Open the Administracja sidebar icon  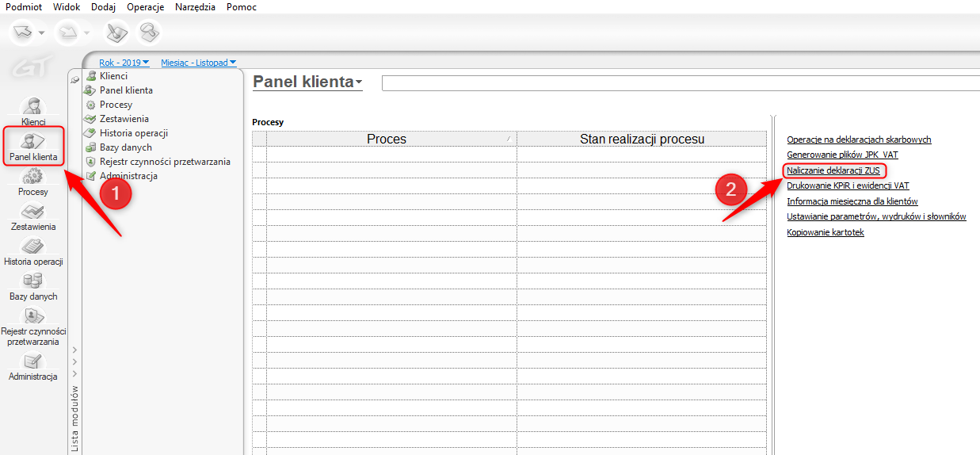[x=33, y=361]
